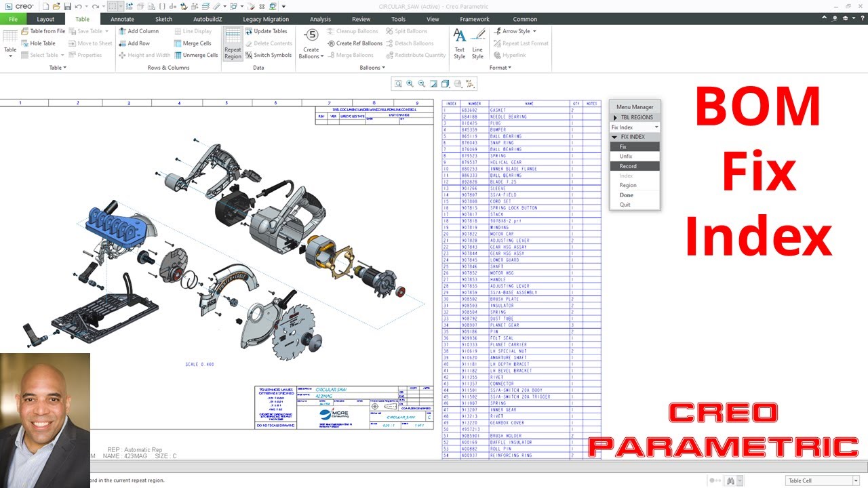Click Merge Cells
Screen dimensions: 868x488
[192, 43]
